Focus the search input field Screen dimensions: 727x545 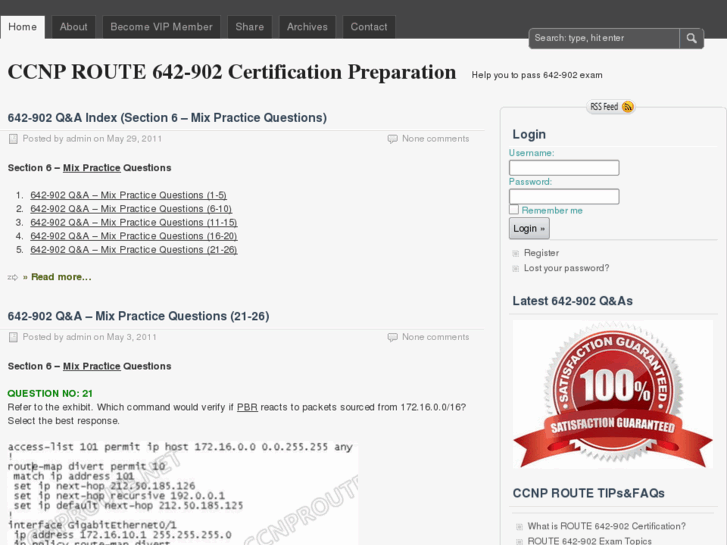[604, 38]
